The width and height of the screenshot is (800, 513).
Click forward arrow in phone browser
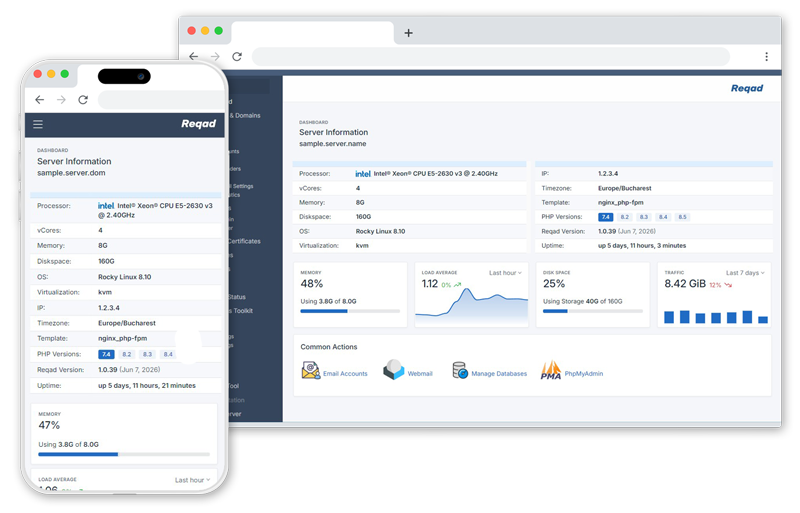point(61,100)
